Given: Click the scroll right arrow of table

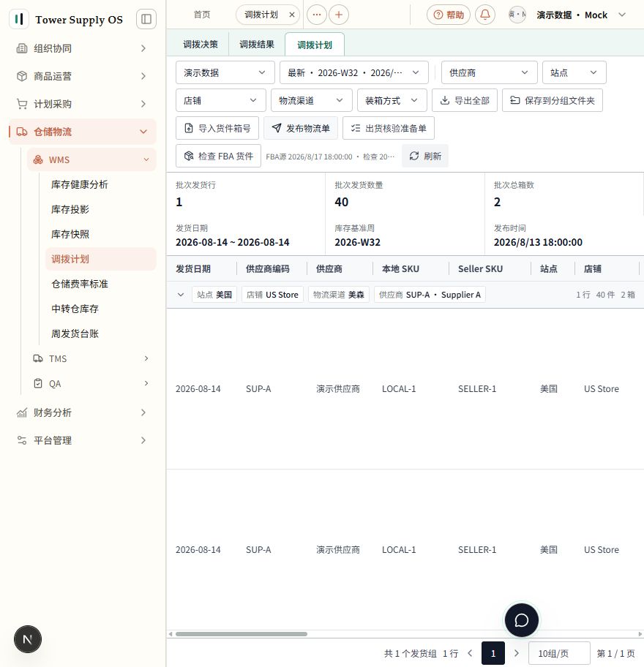Looking at the screenshot, I should coord(640,634).
